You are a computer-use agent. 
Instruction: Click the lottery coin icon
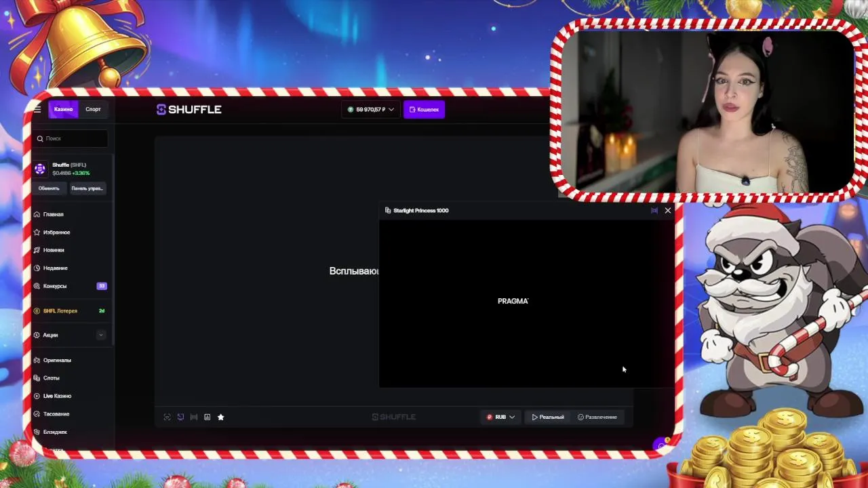pos(37,310)
